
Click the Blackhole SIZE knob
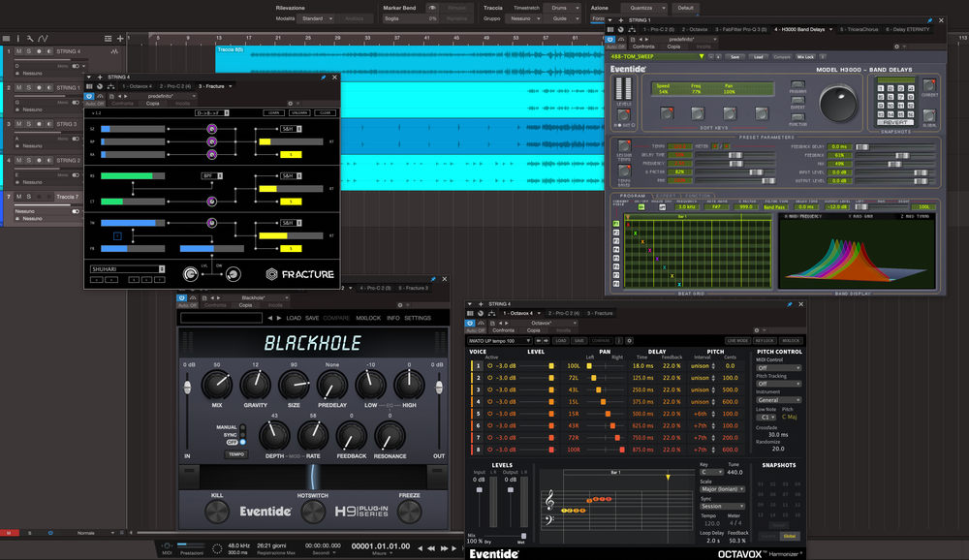pyautogui.click(x=294, y=385)
